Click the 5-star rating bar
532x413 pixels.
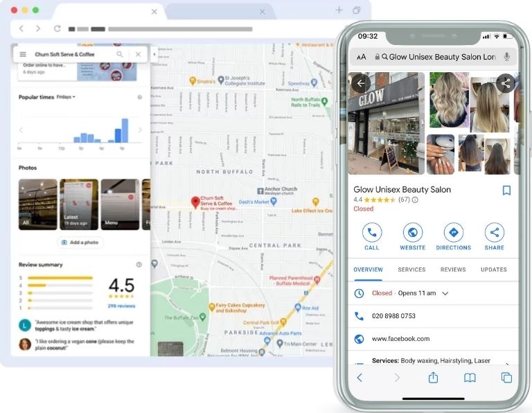pos(60,278)
